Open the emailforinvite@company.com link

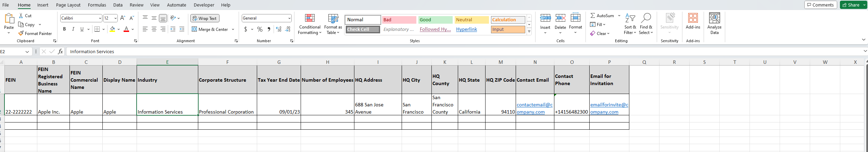click(x=609, y=108)
